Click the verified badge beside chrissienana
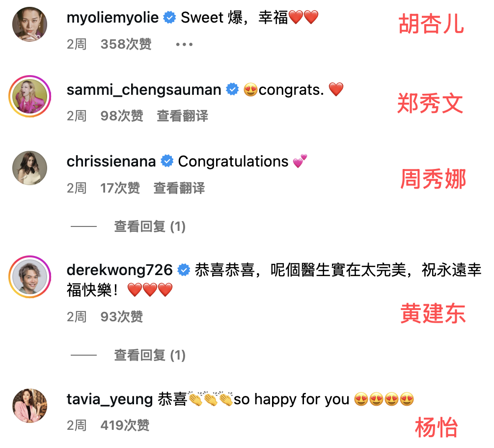Viewport: 494px width, 448px height. click(167, 161)
